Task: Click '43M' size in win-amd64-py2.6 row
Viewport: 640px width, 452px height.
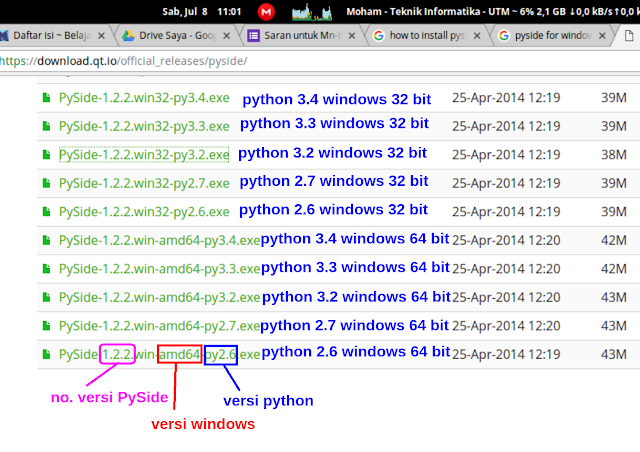Action: 613,354
